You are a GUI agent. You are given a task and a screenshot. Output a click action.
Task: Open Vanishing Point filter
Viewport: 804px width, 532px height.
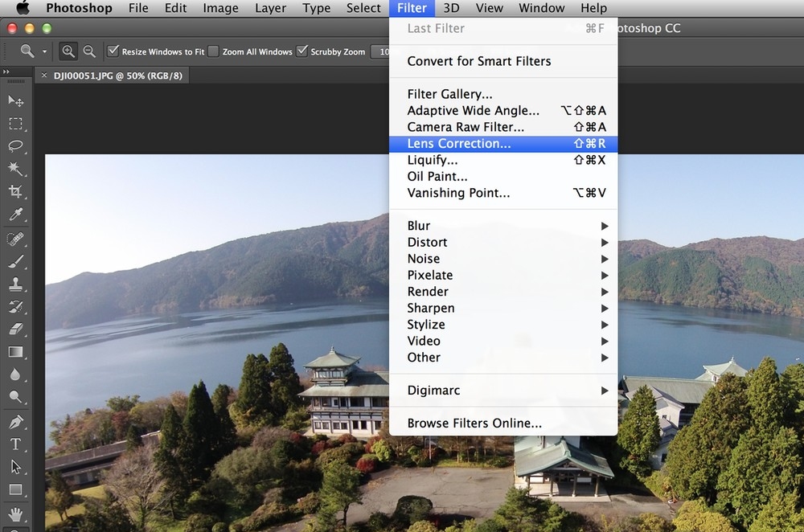coord(503,193)
